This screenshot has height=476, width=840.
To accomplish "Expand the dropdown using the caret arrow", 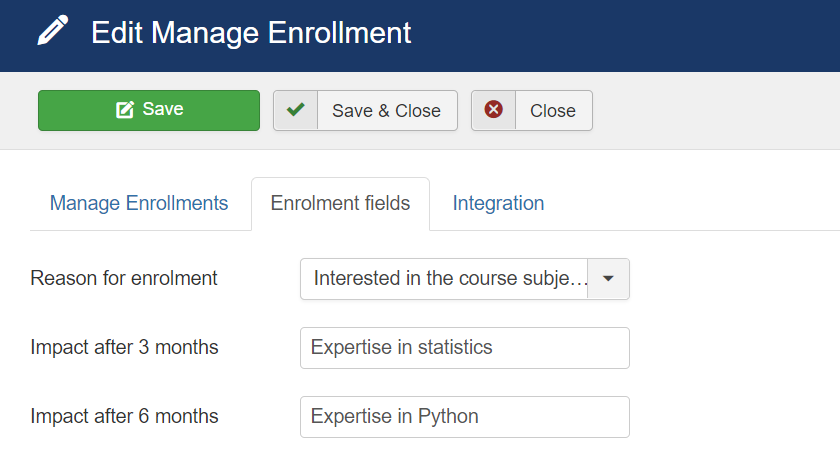I will point(608,279).
